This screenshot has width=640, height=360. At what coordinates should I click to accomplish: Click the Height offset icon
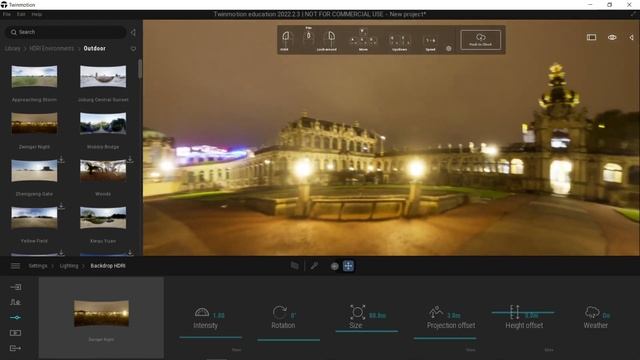coord(515,312)
